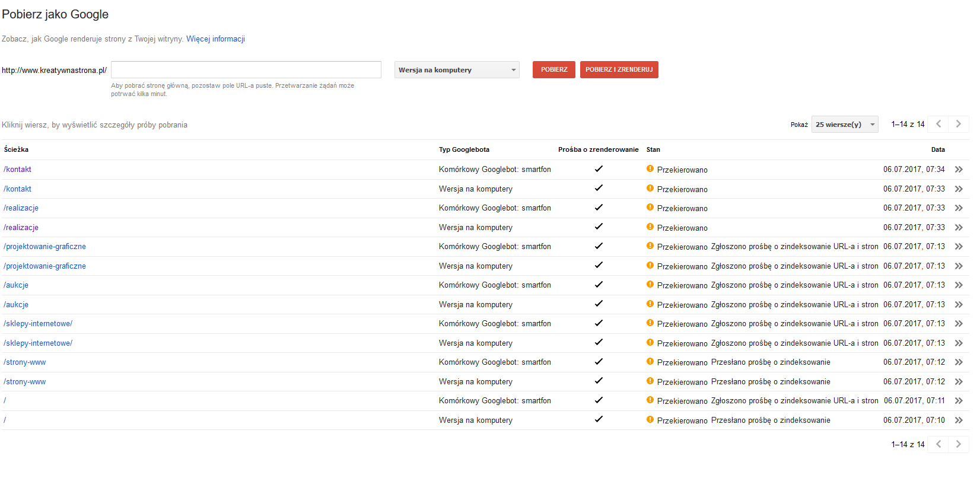Open the 'Wersja na komputery' Googlebot dropdown
980x478 pixels.
457,70
